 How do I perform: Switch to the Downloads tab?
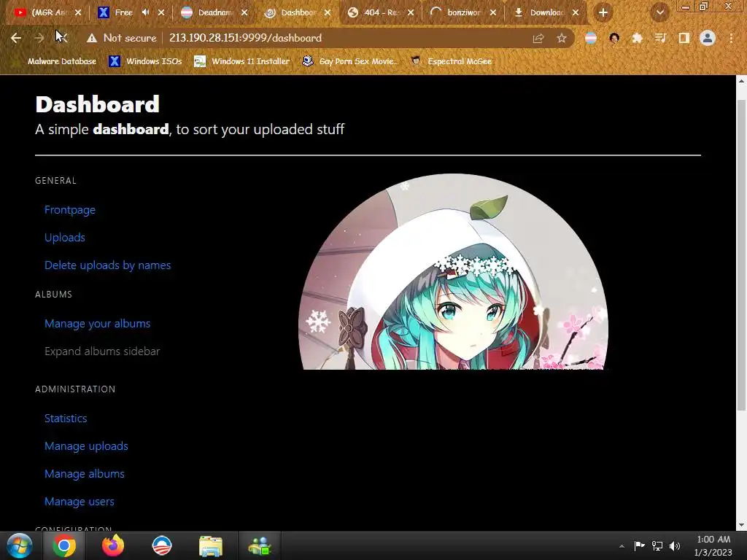coord(546,12)
